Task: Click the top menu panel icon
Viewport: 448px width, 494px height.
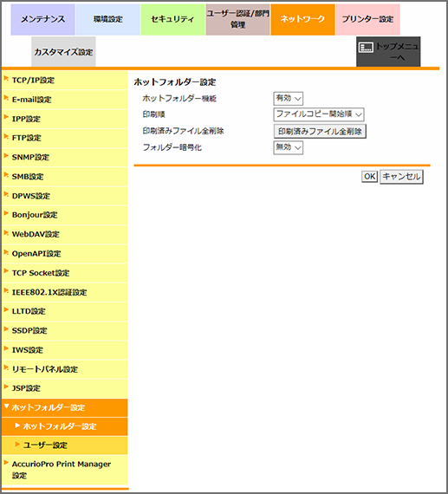Action: coord(366,48)
